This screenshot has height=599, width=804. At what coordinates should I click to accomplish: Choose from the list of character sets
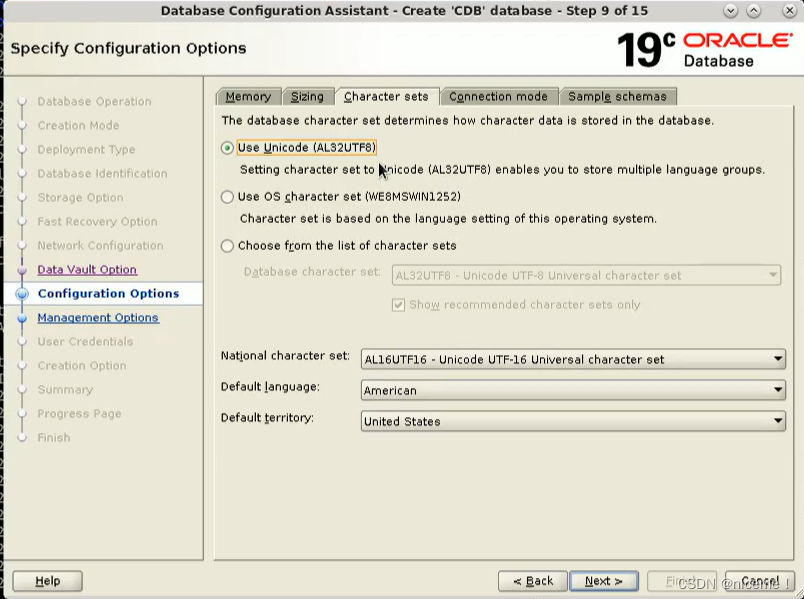(227, 245)
